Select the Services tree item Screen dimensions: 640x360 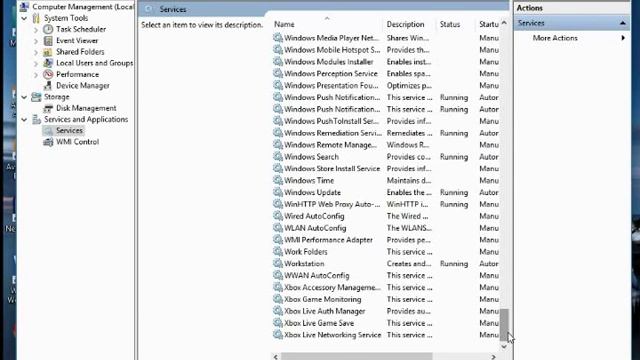point(69,131)
